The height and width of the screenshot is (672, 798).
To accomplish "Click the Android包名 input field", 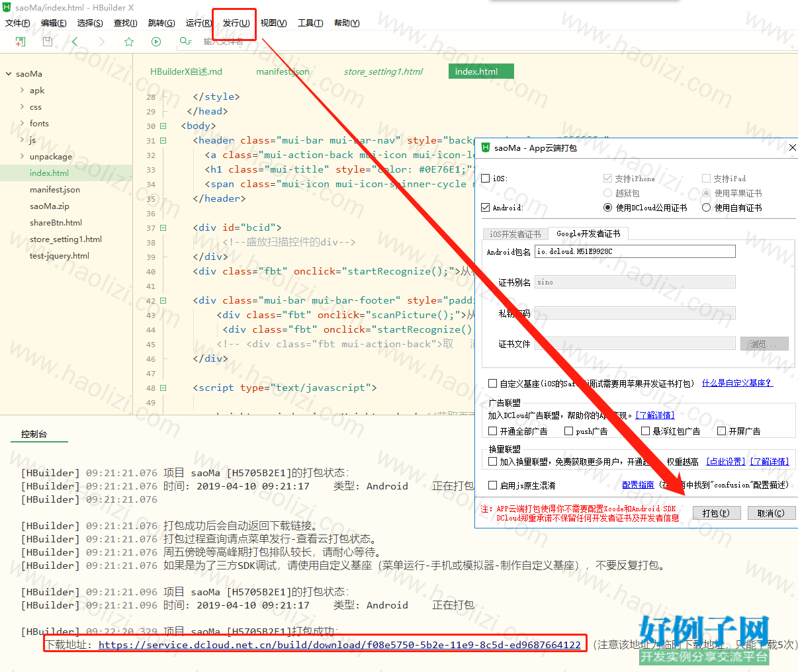I will (635, 251).
